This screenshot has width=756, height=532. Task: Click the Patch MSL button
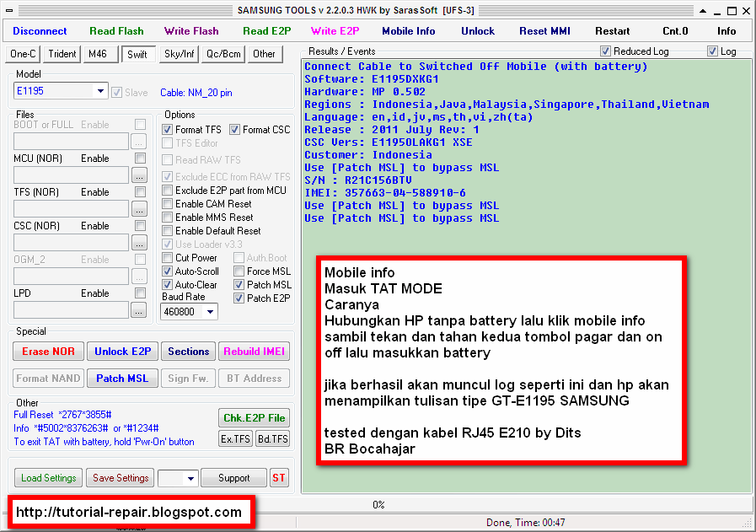122,379
